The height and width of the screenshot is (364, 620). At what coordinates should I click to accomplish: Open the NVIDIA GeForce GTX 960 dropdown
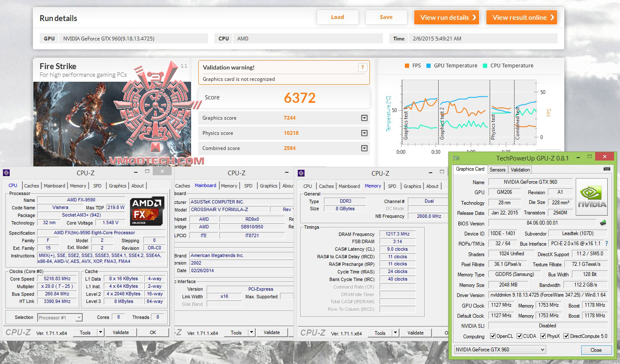coord(500,350)
